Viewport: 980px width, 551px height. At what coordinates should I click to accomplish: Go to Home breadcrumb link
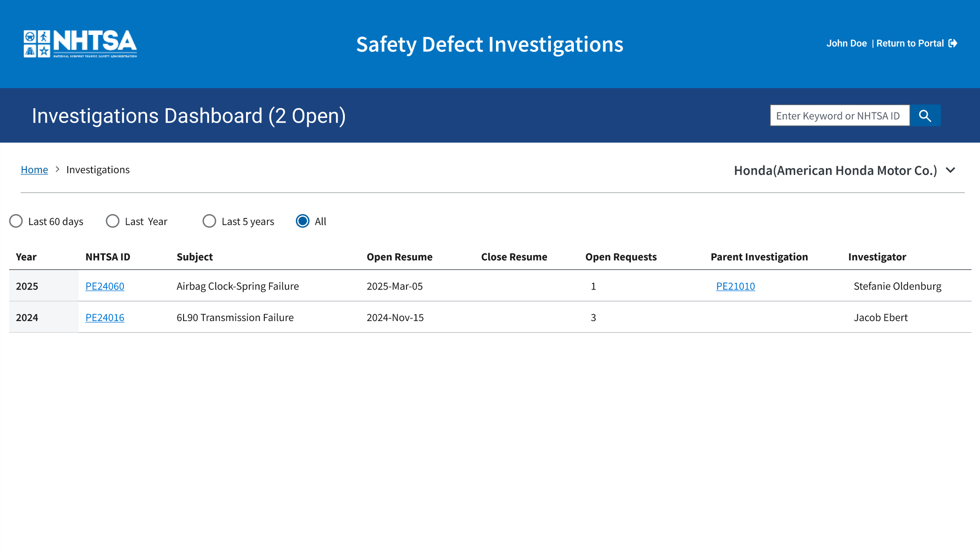(x=34, y=169)
